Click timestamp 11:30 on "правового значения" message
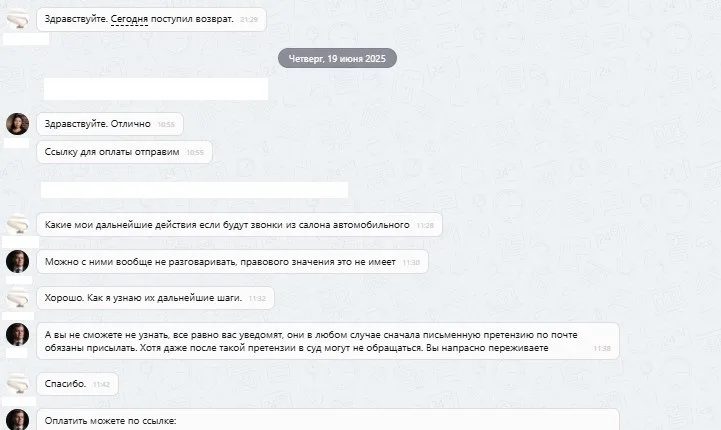Screen dimensions: 721x430 pyautogui.click(x=411, y=262)
